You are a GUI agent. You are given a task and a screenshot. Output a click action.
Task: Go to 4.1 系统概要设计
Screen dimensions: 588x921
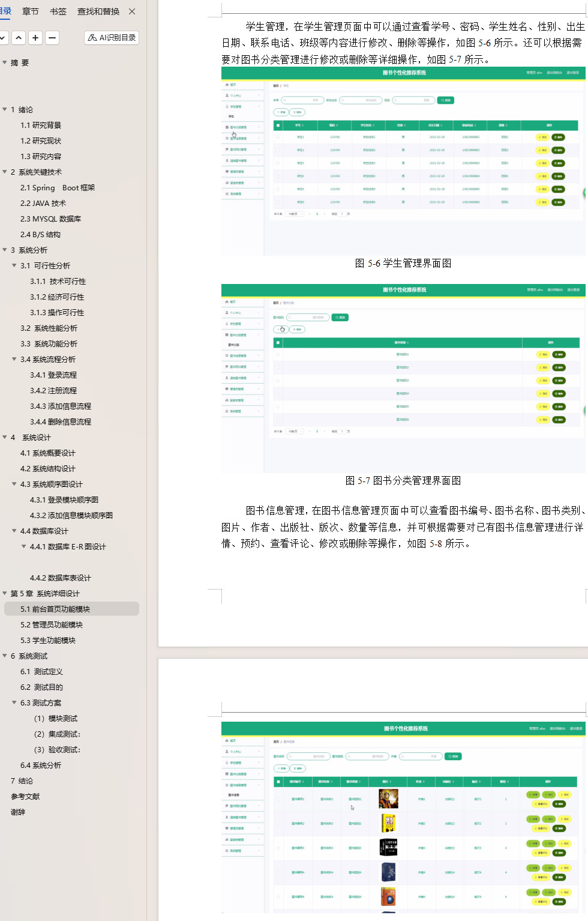(x=48, y=453)
